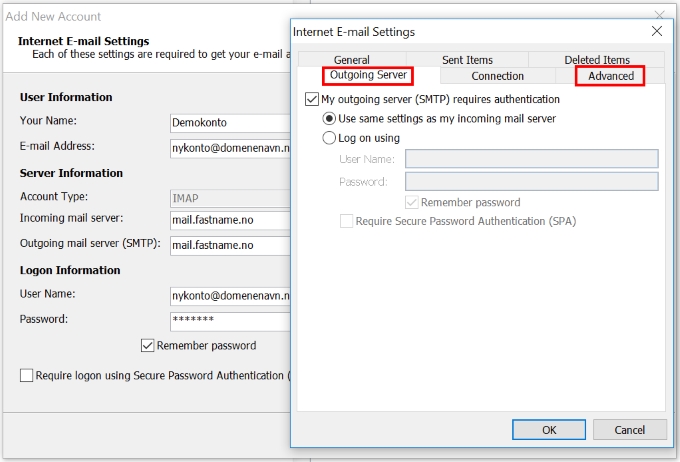Open the Deleted Items tab
680x462 pixels.
pos(597,59)
